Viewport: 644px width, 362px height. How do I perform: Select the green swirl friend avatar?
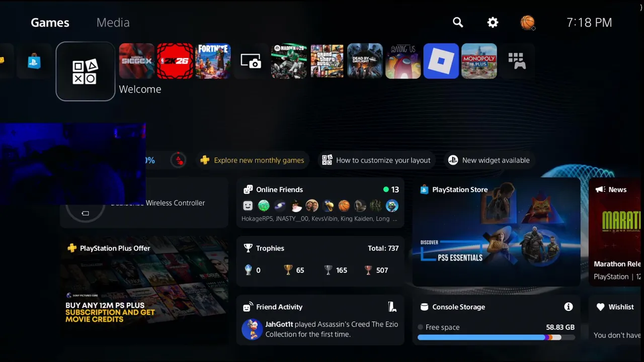pyautogui.click(x=264, y=206)
